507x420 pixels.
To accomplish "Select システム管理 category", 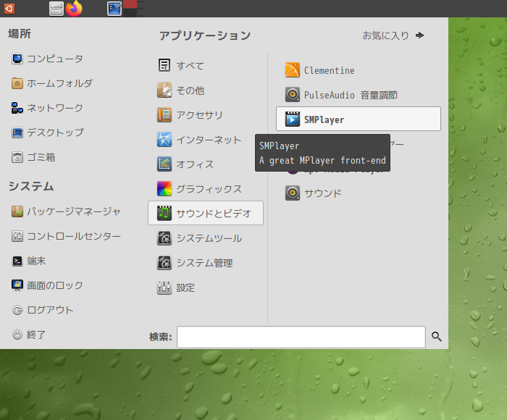I will pos(206,263).
